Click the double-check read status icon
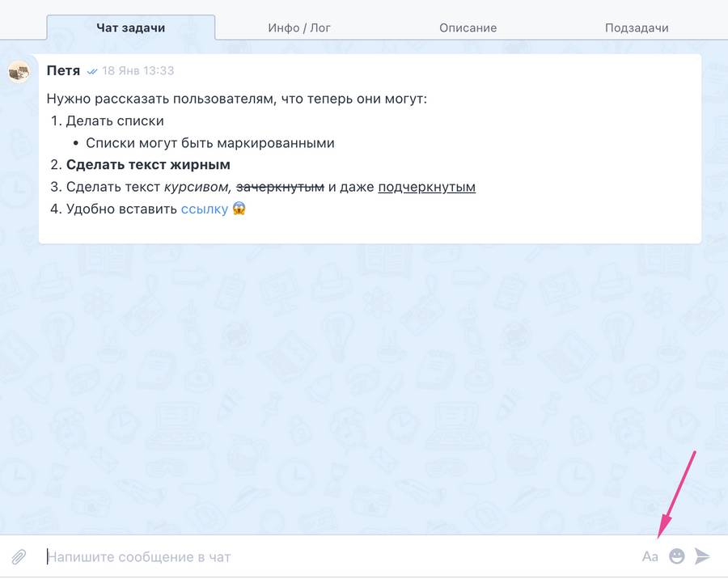Image resolution: width=728 pixels, height=579 pixels. 92,71
